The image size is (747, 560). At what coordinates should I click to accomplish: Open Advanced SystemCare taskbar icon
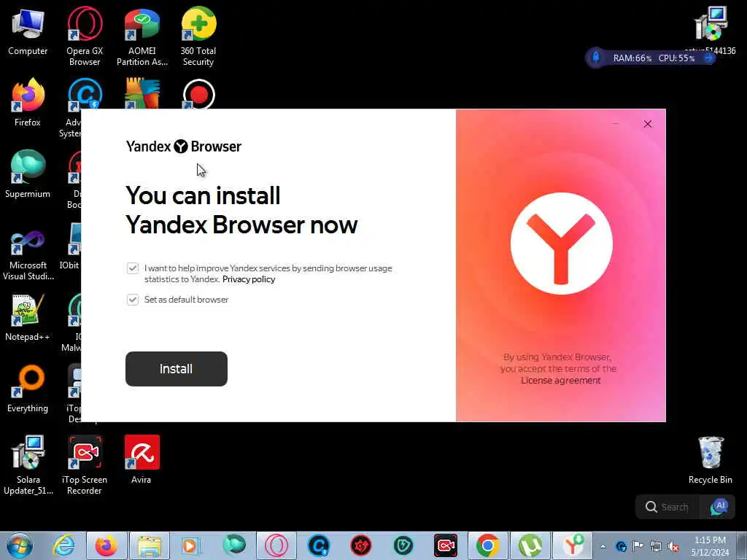coord(319,545)
